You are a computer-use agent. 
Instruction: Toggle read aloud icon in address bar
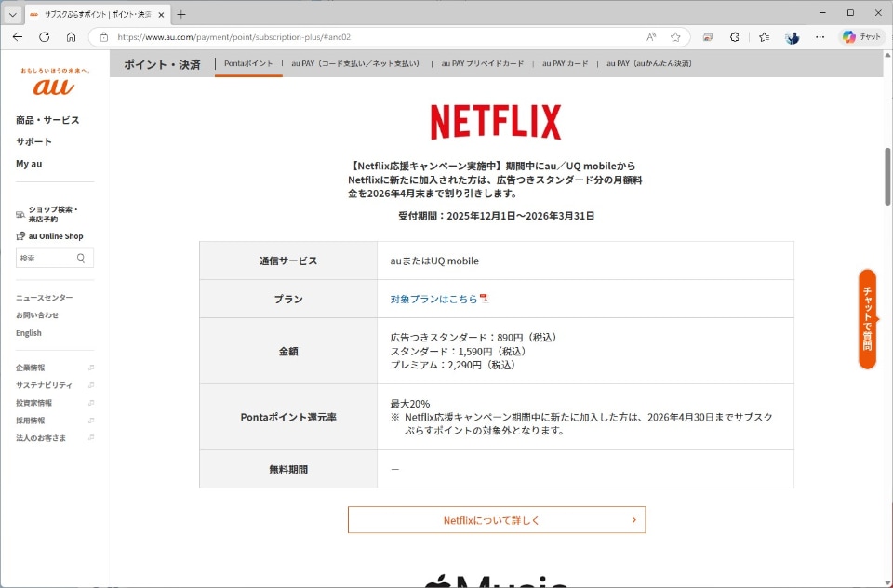(x=651, y=37)
